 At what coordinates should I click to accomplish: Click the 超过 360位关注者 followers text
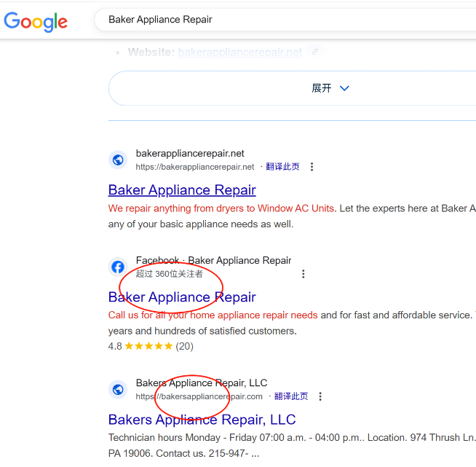point(169,274)
